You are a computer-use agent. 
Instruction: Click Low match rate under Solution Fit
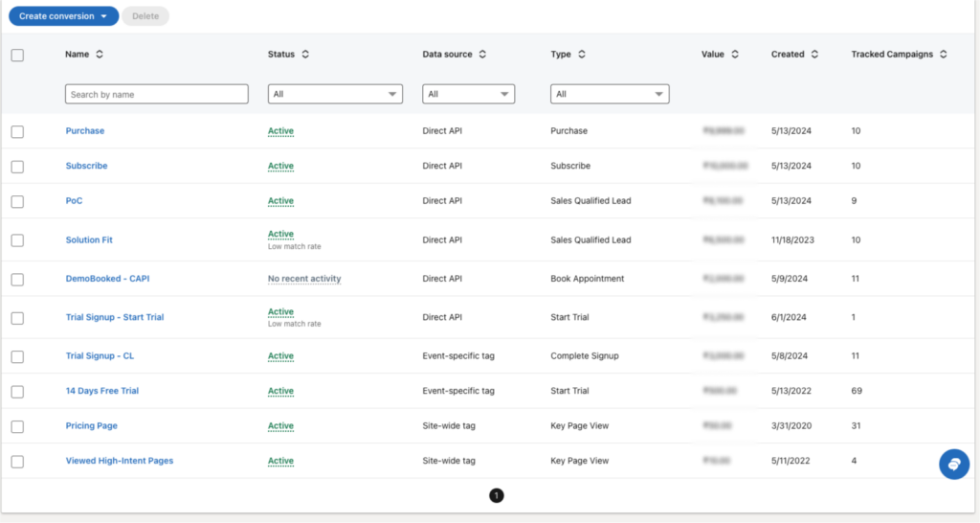click(x=295, y=246)
